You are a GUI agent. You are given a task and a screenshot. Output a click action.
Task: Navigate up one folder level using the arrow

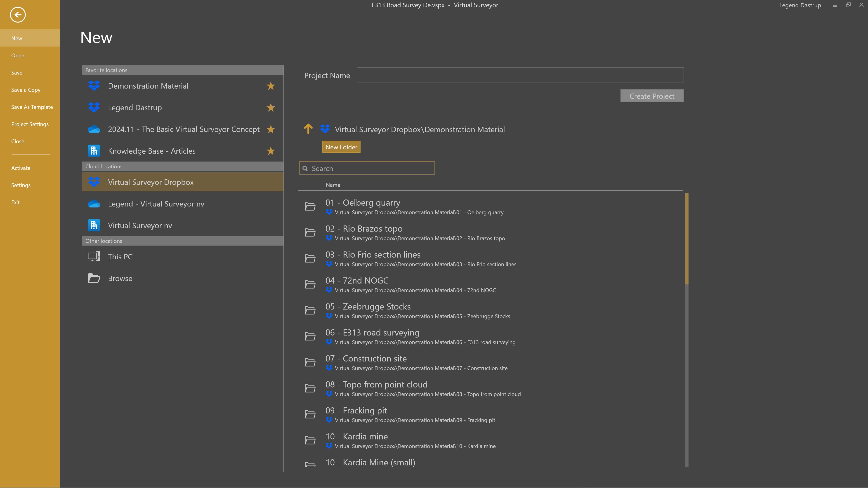pos(308,129)
